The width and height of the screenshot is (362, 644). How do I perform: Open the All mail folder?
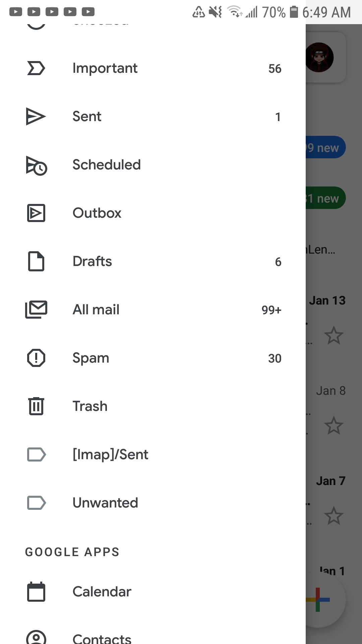pos(153,310)
